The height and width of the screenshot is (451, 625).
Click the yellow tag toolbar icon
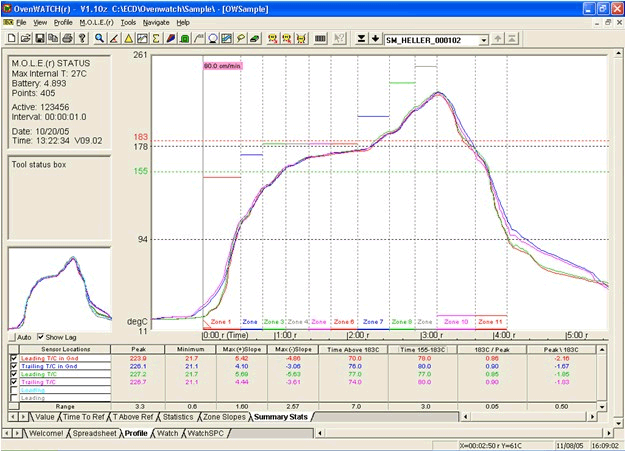(x=241, y=38)
